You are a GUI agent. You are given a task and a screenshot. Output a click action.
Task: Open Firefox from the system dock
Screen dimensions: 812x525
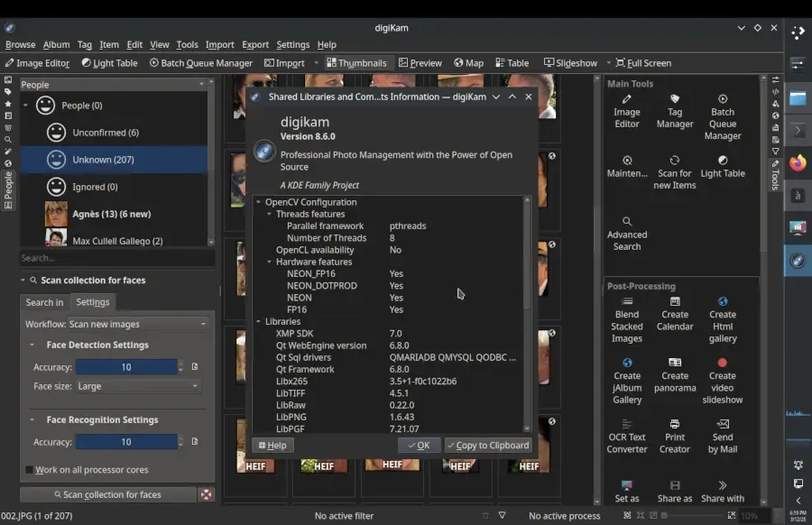pos(798,162)
